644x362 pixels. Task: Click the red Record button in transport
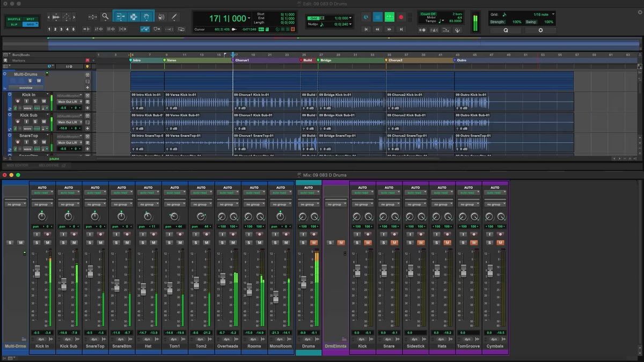pyautogui.click(x=400, y=17)
